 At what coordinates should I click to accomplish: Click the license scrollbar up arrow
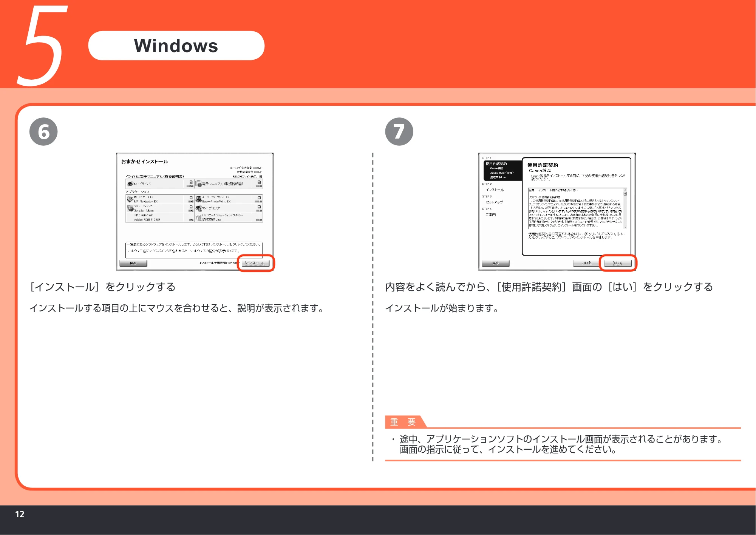pyautogui.click(x=625, y=190)
